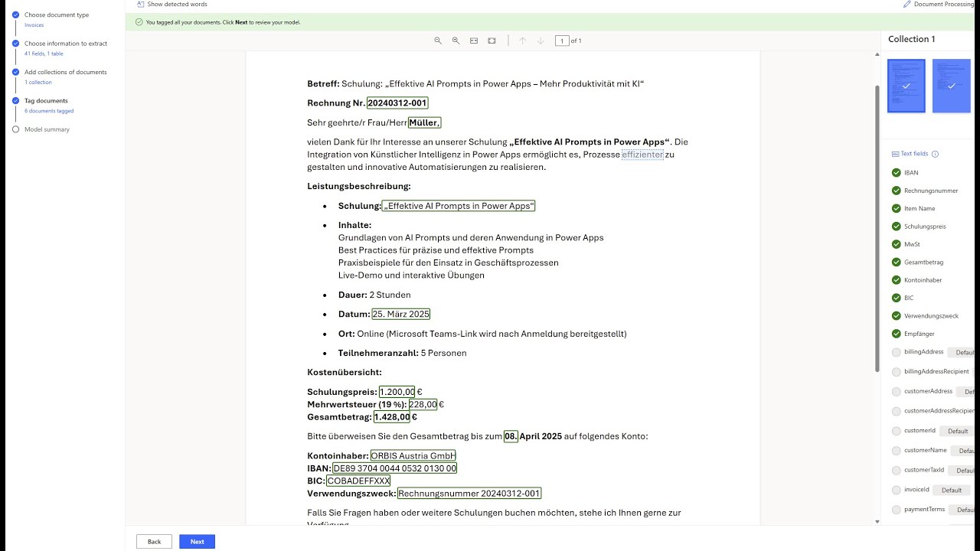Go to Tag documents step

[46, 100]
